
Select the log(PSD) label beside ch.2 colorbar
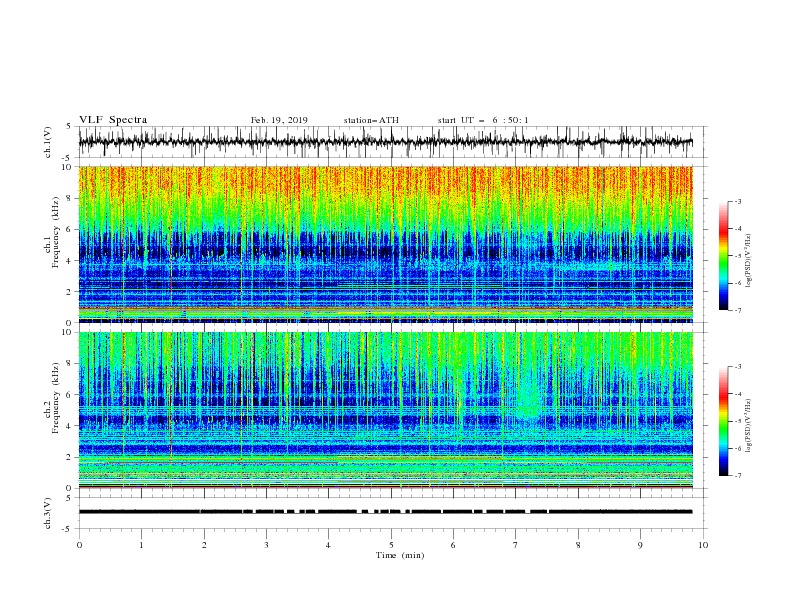point(749,426)
